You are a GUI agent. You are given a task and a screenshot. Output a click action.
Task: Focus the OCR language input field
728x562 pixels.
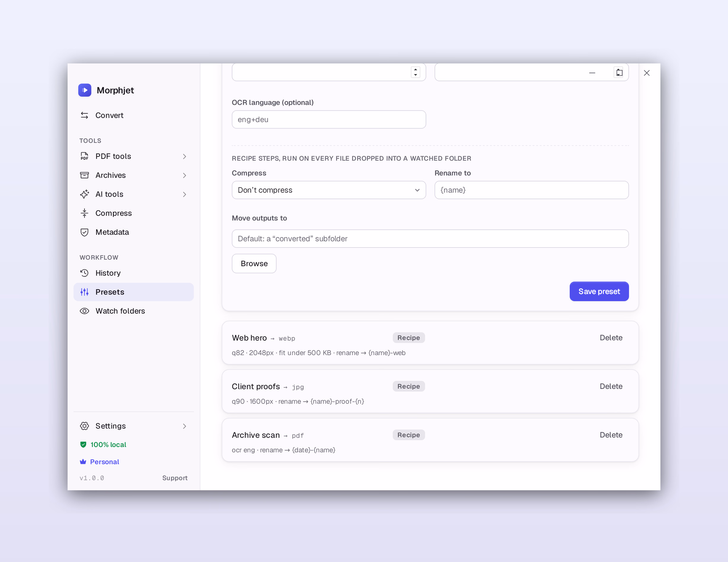(x=329, y=119)
